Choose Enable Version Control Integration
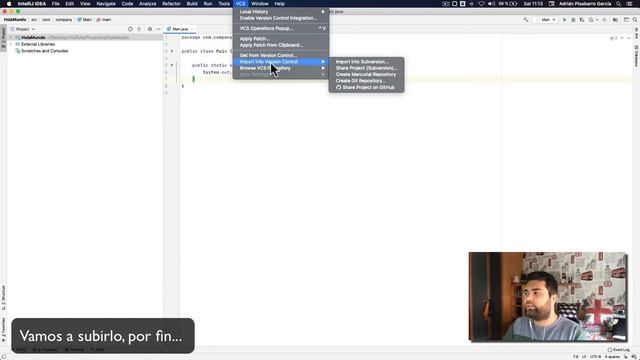The width and height of the screenshot is (640, 360). [281, 18]
